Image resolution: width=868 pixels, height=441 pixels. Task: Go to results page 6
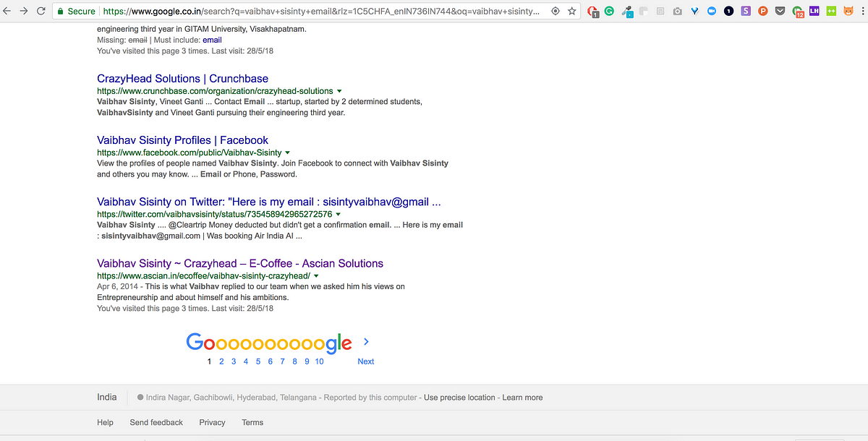pos(271,361)
